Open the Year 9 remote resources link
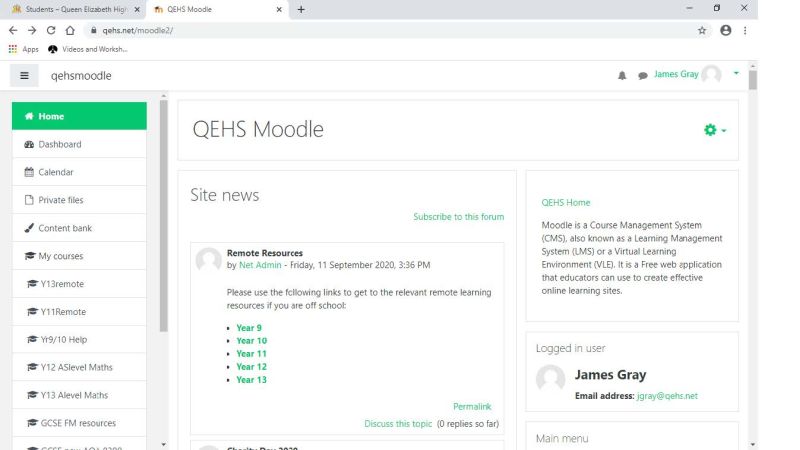 tap(249, 328)
